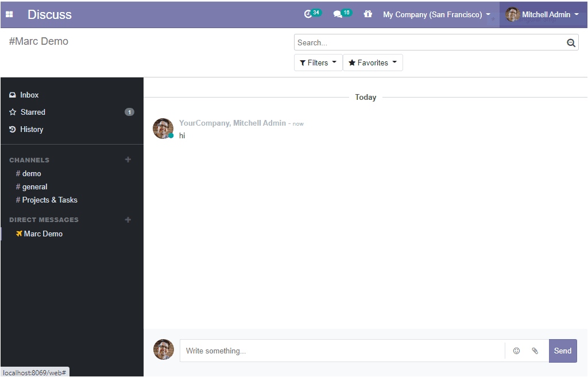Click the History clock icon

click(13, 129)
